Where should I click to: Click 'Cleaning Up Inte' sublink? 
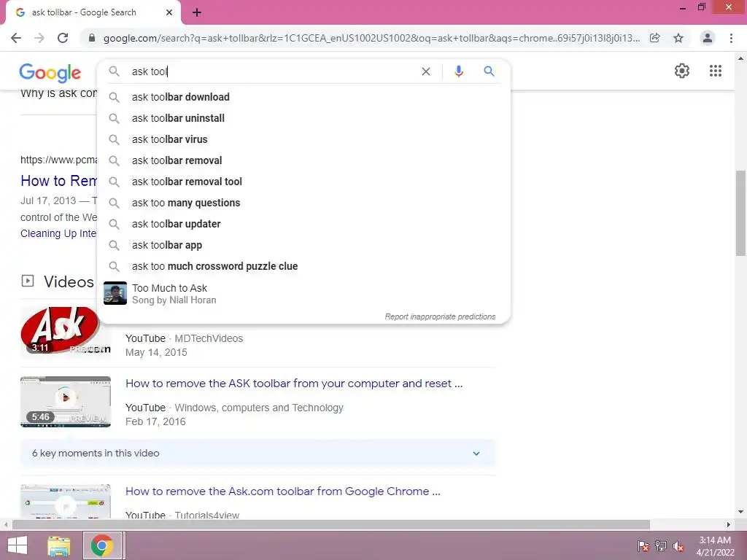coord(58,233)
